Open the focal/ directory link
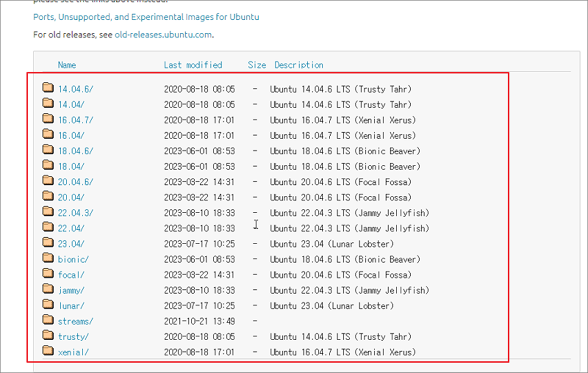The width and height of the screenshot is (588, 373). pyautogui.click(x=72, y=275)
